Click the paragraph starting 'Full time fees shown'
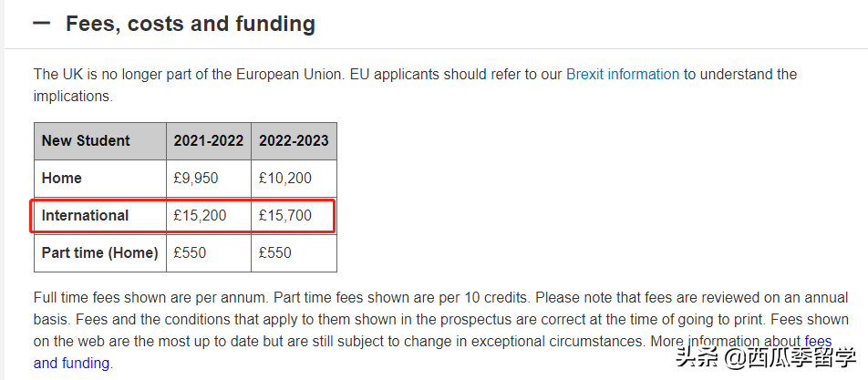Viewport: 868px width, 380px height. 274,298
